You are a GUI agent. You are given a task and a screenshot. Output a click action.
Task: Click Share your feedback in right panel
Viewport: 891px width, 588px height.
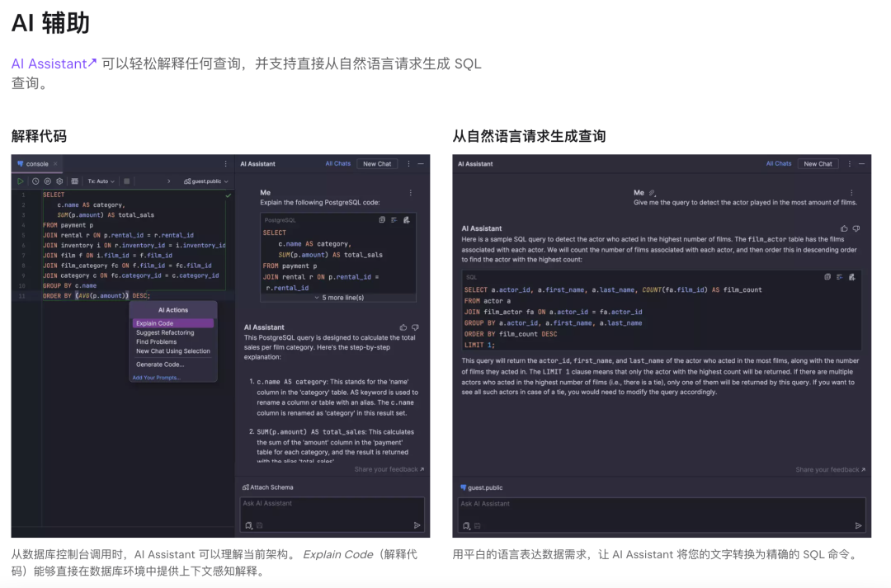point(830,470)
